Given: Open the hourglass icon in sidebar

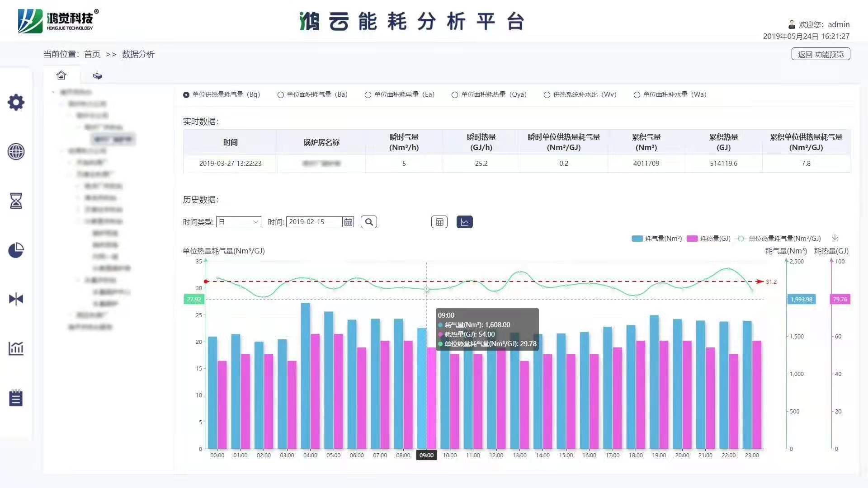Looking at the screenshot, I should click(16, 201).
